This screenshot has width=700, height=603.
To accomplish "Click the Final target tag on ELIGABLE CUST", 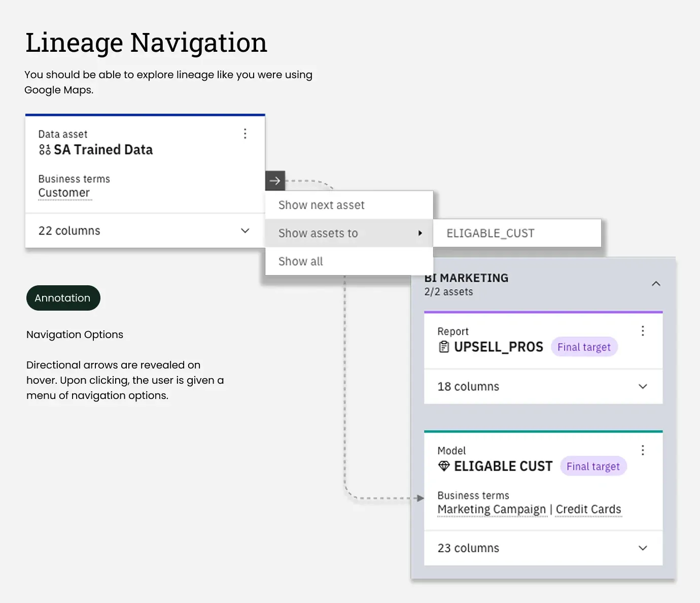I will click(x=593, y=466).
